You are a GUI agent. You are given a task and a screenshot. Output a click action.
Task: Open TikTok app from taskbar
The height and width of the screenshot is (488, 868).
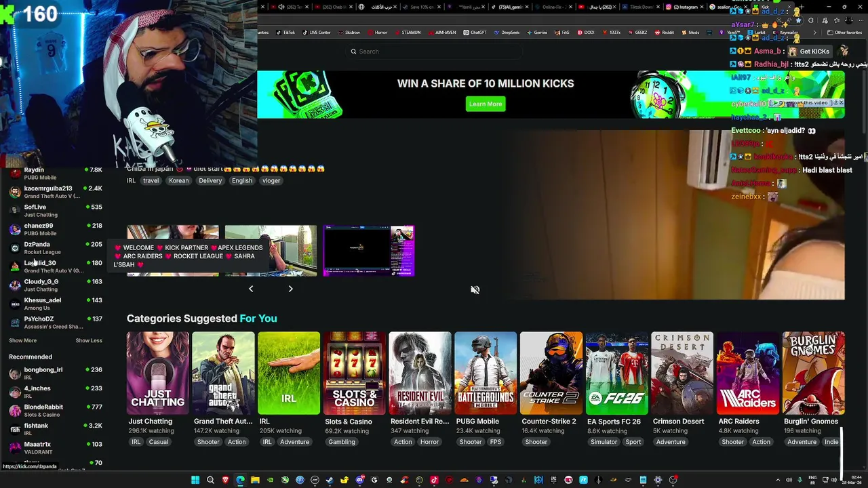(434, 480)
